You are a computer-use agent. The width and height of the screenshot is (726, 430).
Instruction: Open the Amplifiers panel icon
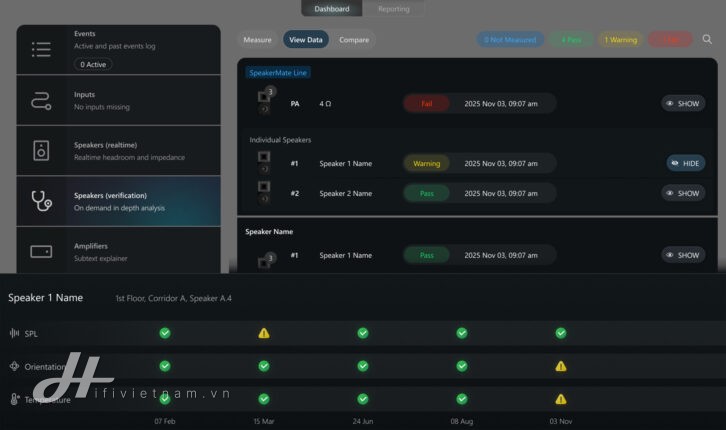point(41,251)
